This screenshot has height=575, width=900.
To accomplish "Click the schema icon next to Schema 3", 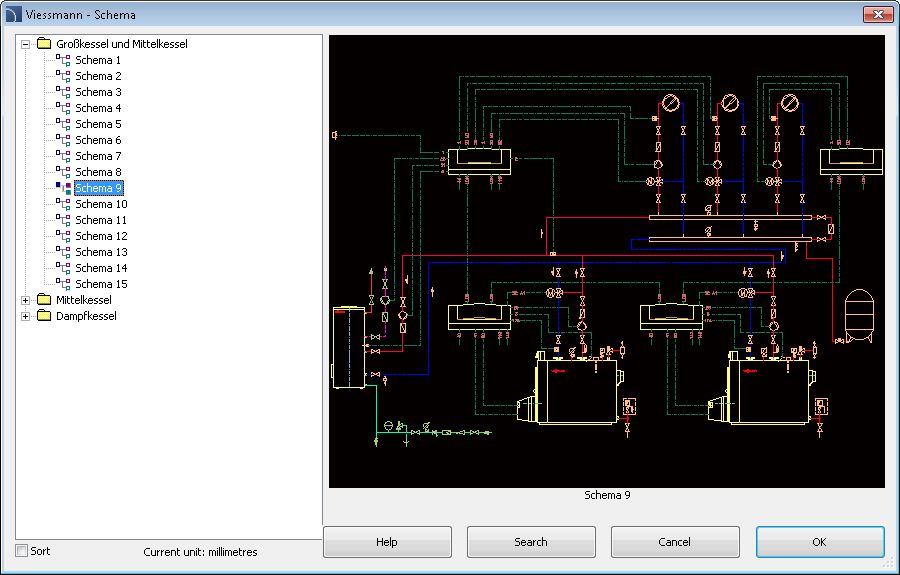I will point(63,92).
